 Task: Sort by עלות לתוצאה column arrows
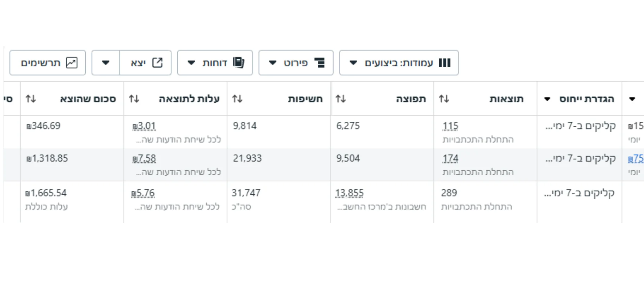coord(134,99)
